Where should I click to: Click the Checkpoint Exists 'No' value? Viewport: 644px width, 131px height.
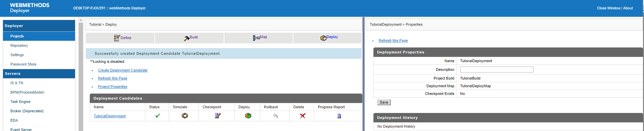462,94
